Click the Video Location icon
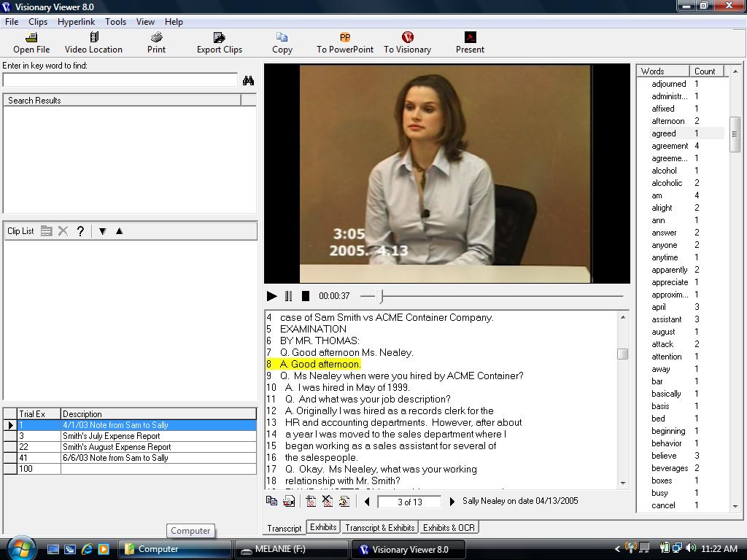The height and width of the screenshot is (560, 747). point(93,38)
